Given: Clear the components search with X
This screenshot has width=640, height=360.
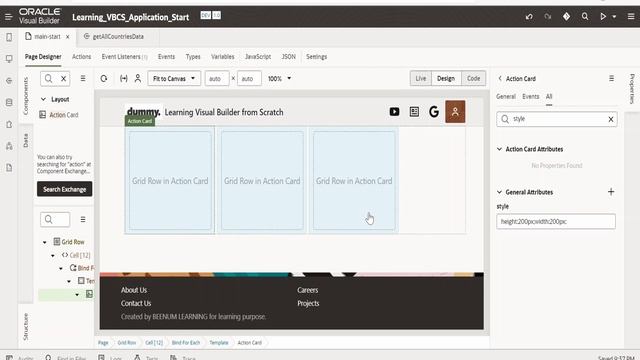Looking at the screenshot, I should [64, 78].
